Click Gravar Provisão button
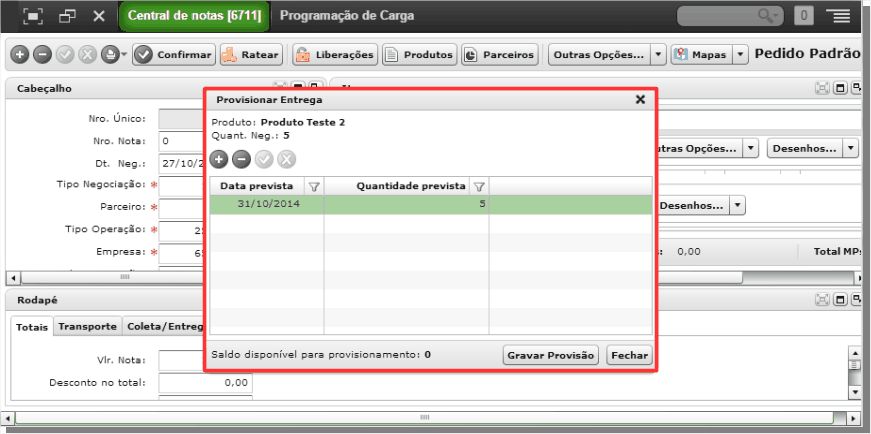 click(551, 355)
